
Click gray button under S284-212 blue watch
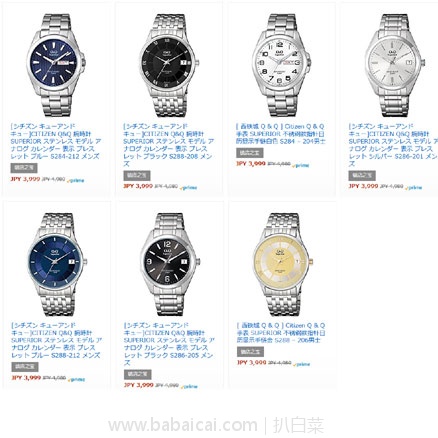coord(24,168)
